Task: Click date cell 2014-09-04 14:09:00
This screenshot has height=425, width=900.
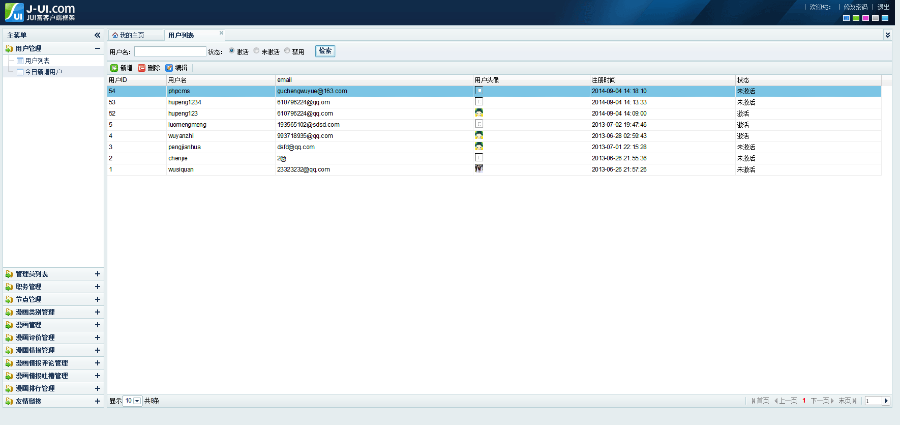Action: (619, 113)
